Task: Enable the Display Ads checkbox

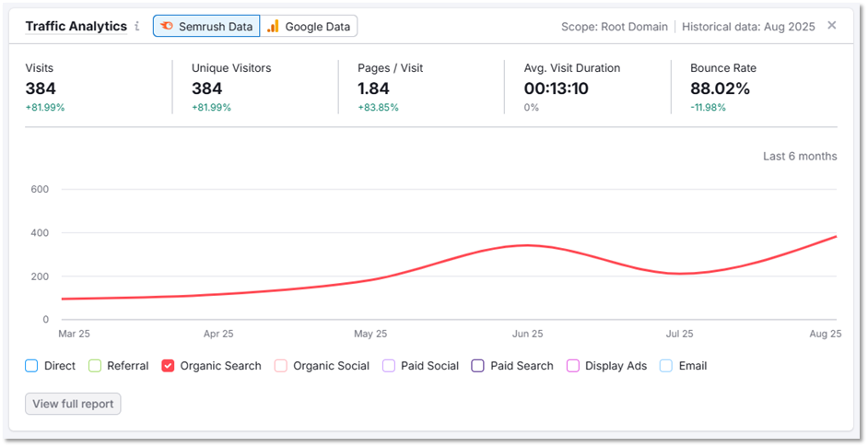Action: 573,366
